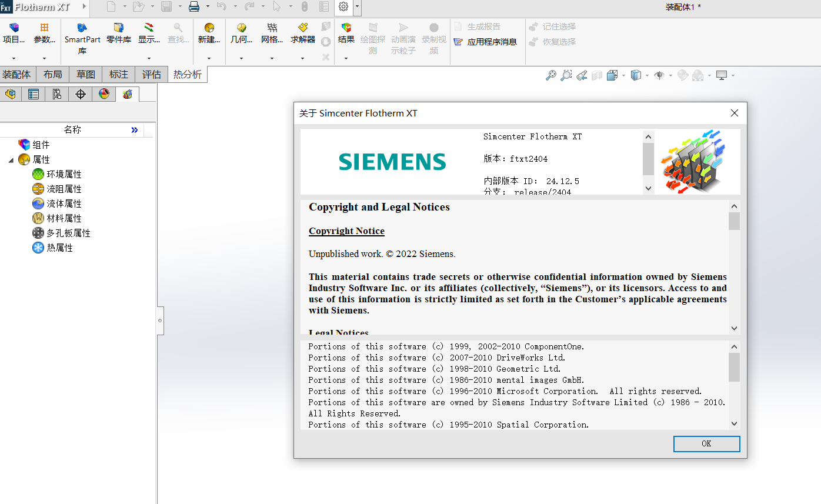This screenshot has height=504, width=821.
Task: Click the View Orientation cube icon
Action: click(612, 75)
